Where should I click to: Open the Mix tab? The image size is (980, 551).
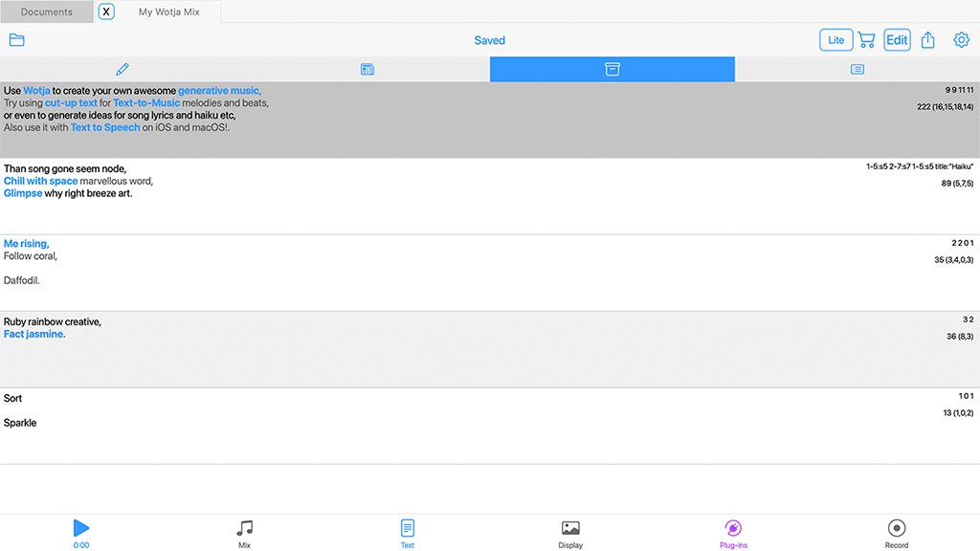[245, 533]
